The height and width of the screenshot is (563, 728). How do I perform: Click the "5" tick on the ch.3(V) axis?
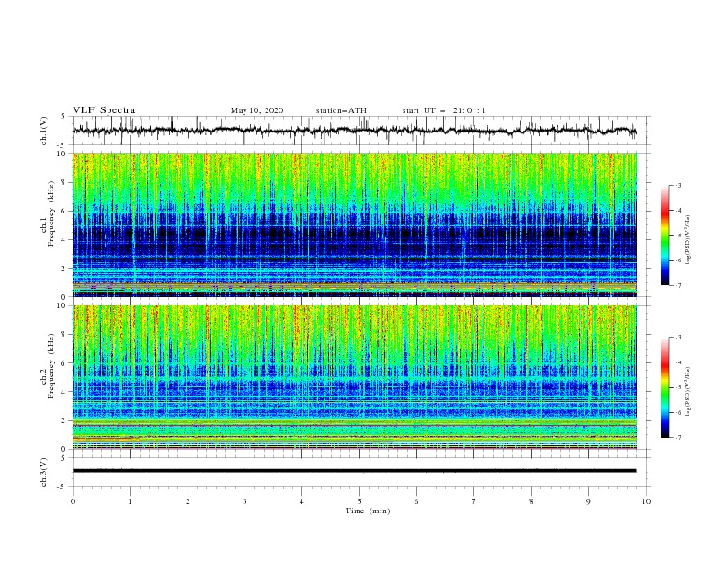coord(64,458)
